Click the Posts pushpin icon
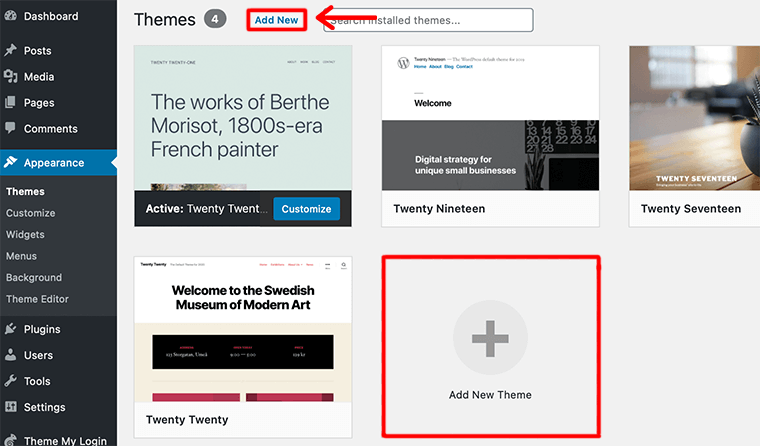This screenshot has width=760, height=446. pyautogui.click(x=10, y=50)
